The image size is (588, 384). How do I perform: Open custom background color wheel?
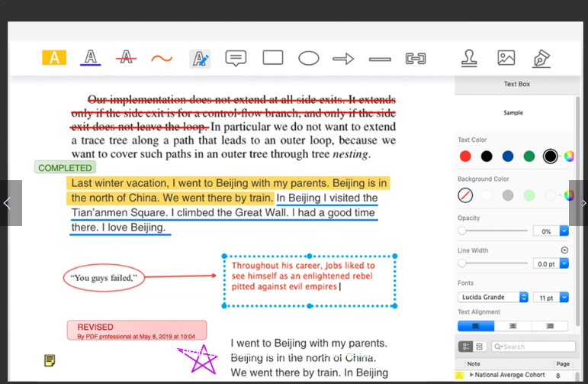[569, 195]
